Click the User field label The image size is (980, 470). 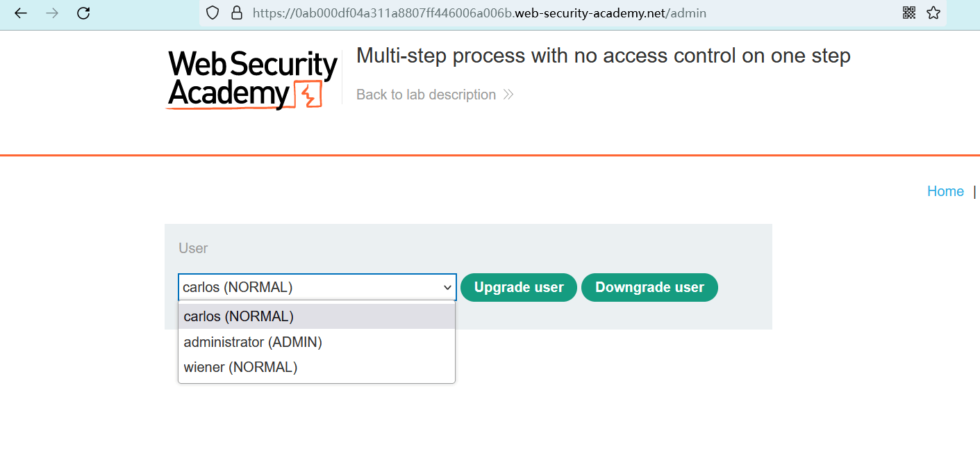coord(193,248)
